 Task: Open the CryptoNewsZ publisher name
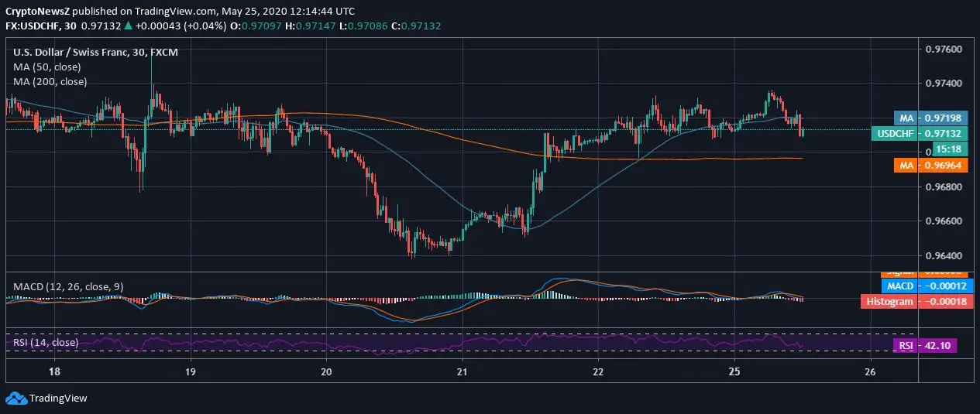(x=35, y=11)
